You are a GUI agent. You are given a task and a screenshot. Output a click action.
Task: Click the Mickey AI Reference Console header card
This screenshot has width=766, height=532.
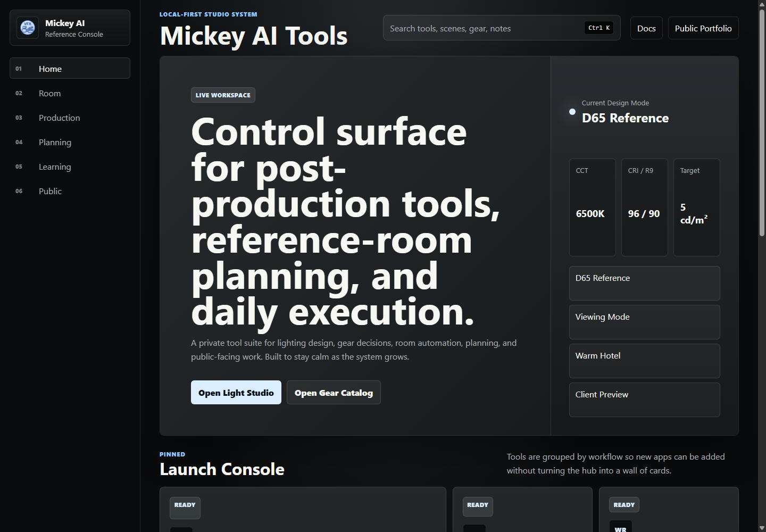click(70, 28)
